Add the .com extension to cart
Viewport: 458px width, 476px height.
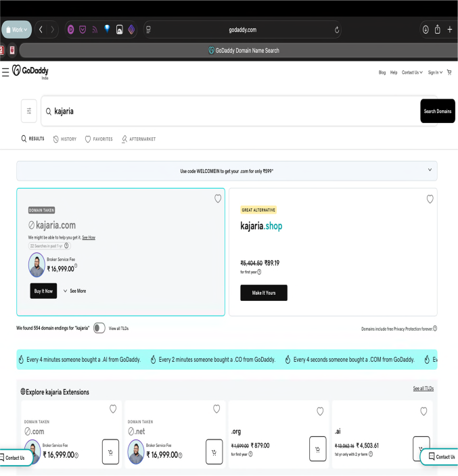[x=110, y=452]
